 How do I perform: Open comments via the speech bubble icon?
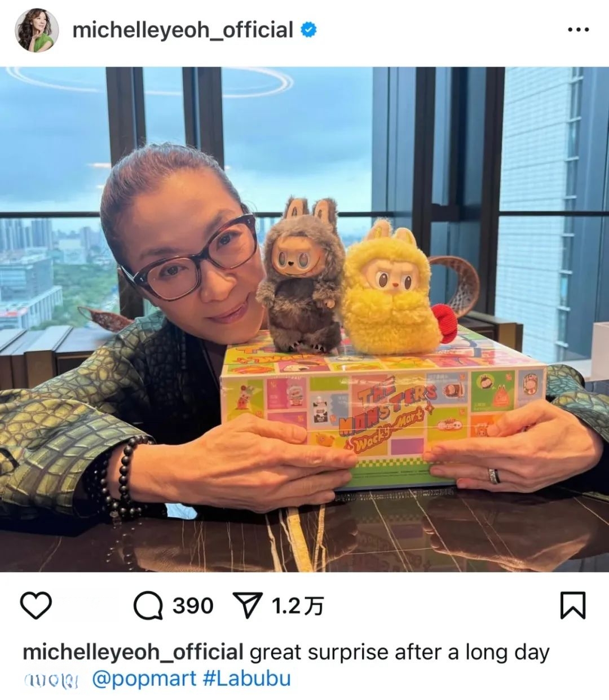[x=148, y=606]
